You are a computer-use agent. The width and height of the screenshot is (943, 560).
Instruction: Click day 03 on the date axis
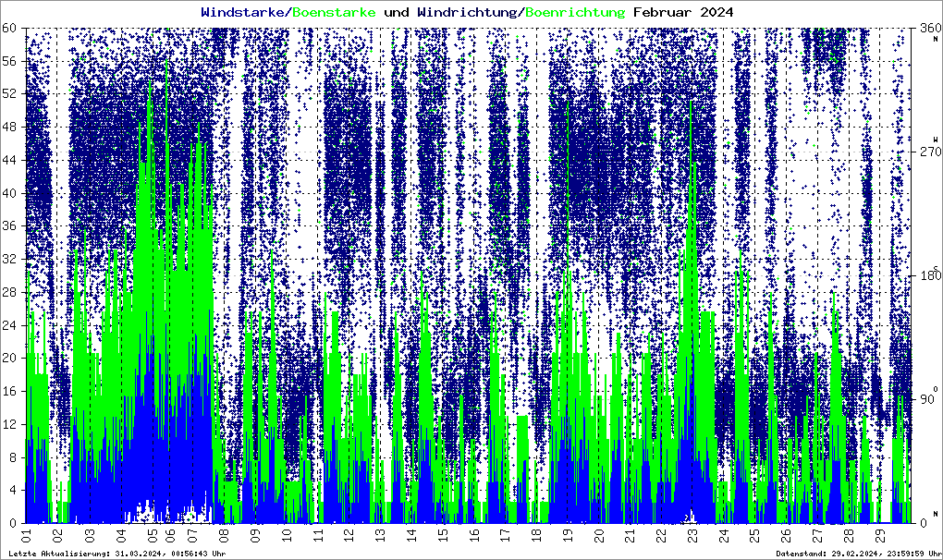[90, 535]
